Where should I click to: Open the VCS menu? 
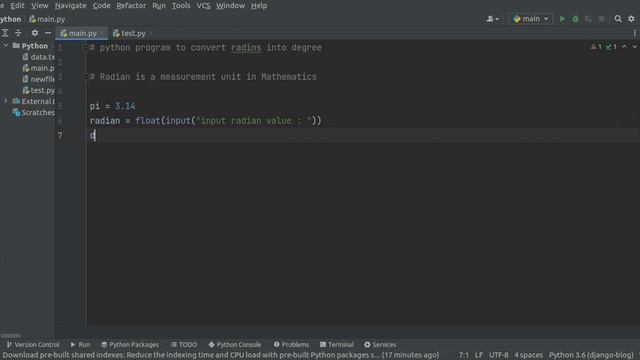pos(203,6)
